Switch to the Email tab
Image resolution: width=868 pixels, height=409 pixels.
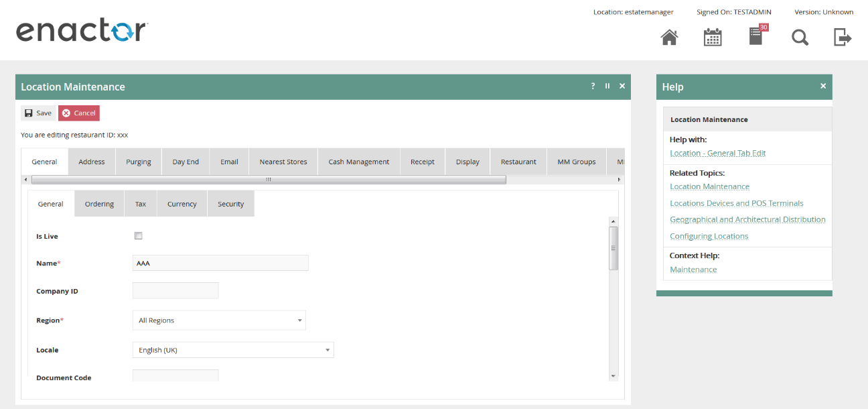pos(230,162)
